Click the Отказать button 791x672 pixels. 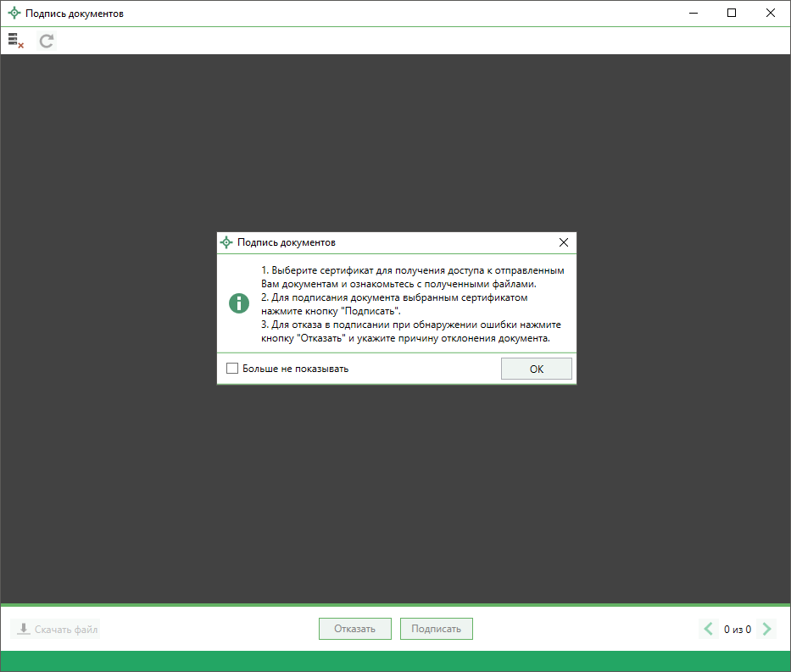tap(354, 629)
